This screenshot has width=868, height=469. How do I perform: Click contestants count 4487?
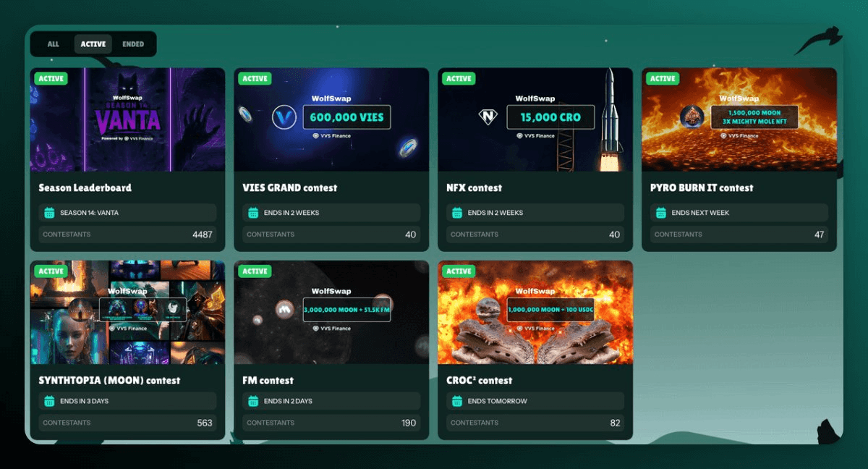click(203, 234)
